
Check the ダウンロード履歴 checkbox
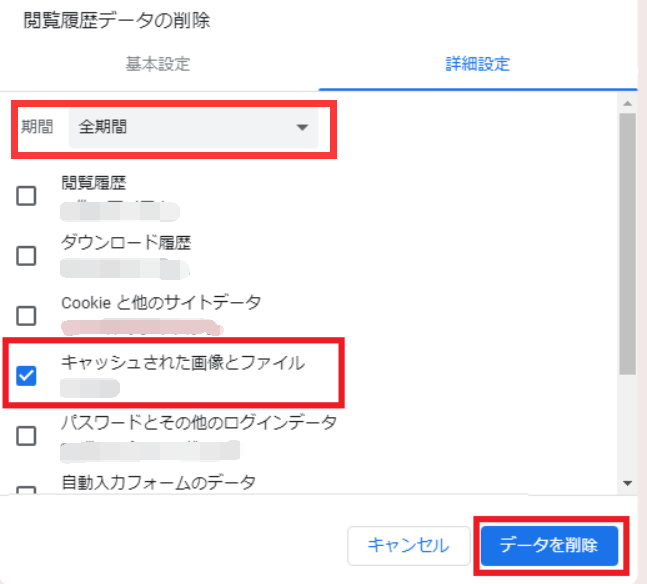tap(27, 256)
